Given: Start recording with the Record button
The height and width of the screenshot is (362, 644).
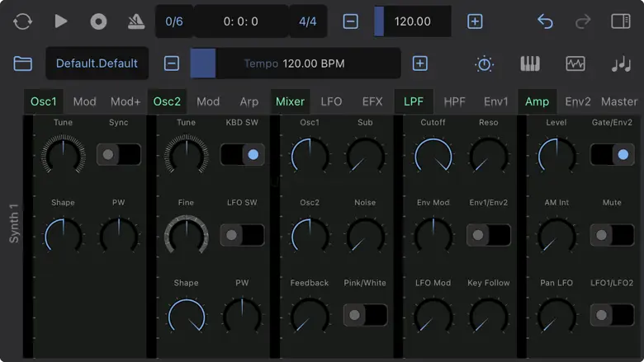Looking at the screenshot, I should pos(98,21).
